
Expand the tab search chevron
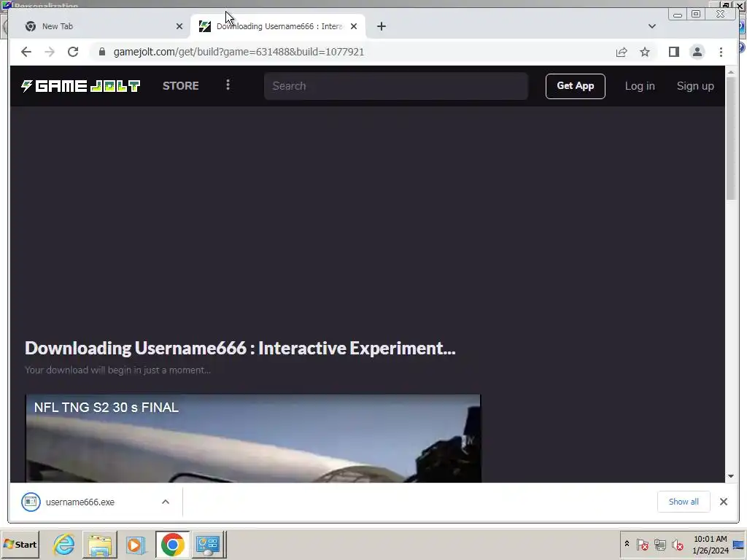651,26
